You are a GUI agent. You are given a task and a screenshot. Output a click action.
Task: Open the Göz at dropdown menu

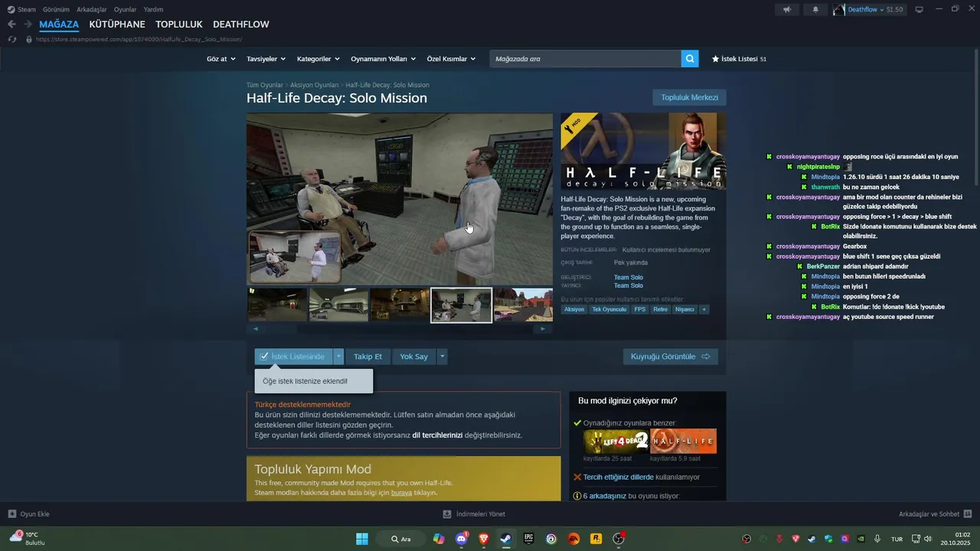pyautogui.click(x=220, y=59)
